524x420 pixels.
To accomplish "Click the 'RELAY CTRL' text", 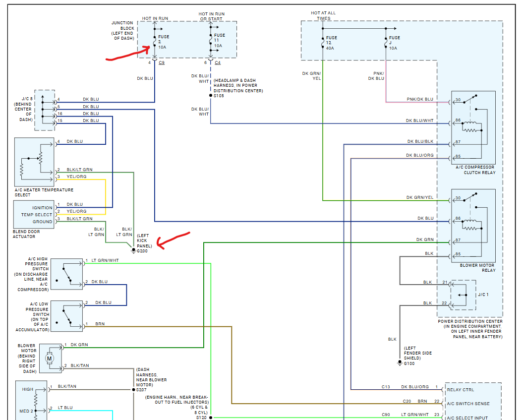I will tap(461, 390).
